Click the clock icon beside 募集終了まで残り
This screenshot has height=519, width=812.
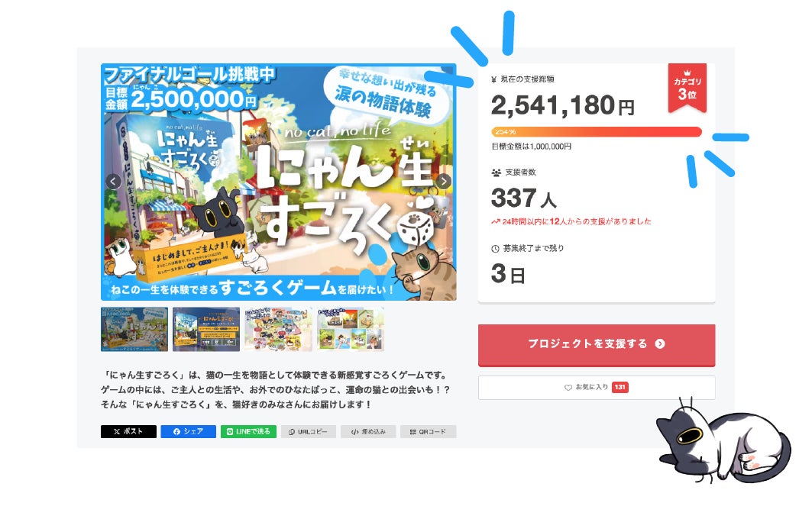495,249
